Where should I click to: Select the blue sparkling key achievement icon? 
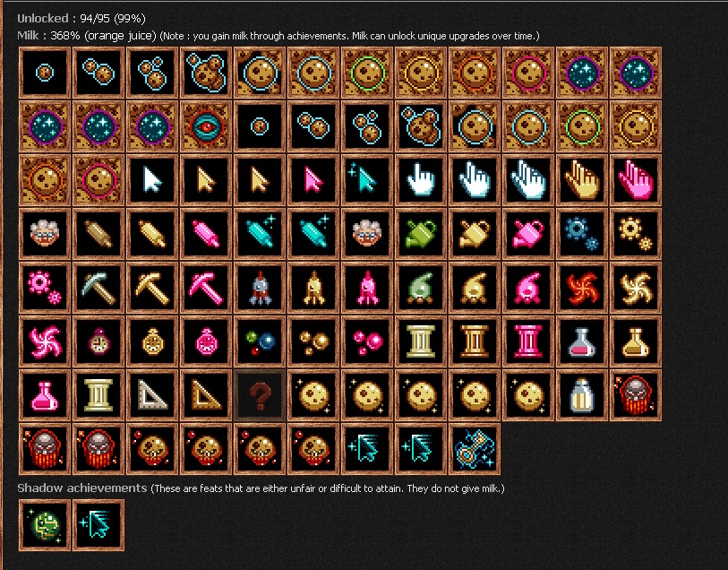(x=475, y=449)
